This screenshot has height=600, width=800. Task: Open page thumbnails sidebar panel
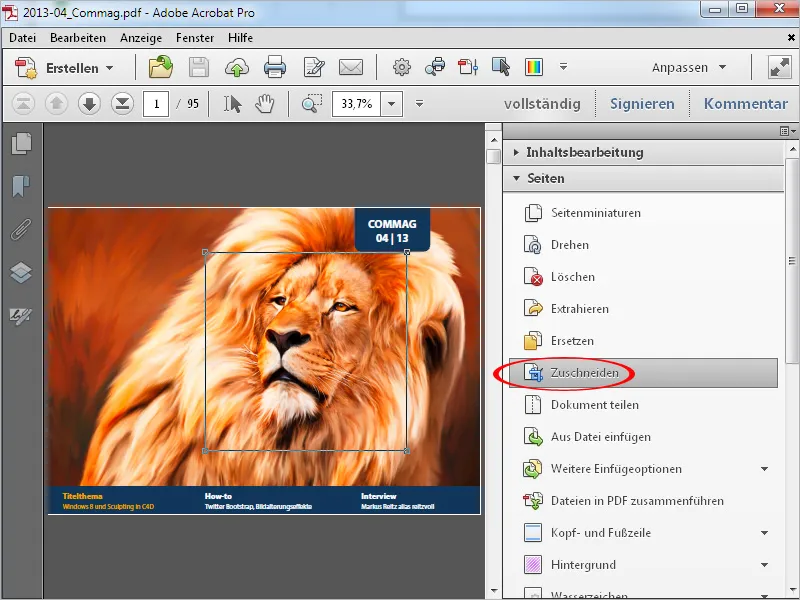[x=21, y=143]
